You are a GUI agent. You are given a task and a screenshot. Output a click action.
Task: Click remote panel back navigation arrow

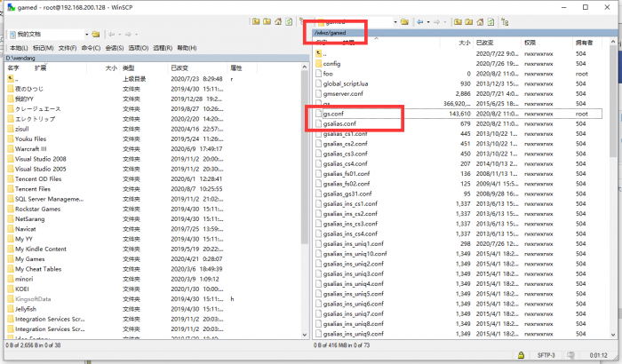420,21
